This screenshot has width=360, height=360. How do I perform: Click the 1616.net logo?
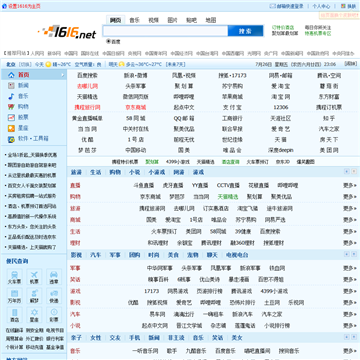67,33
